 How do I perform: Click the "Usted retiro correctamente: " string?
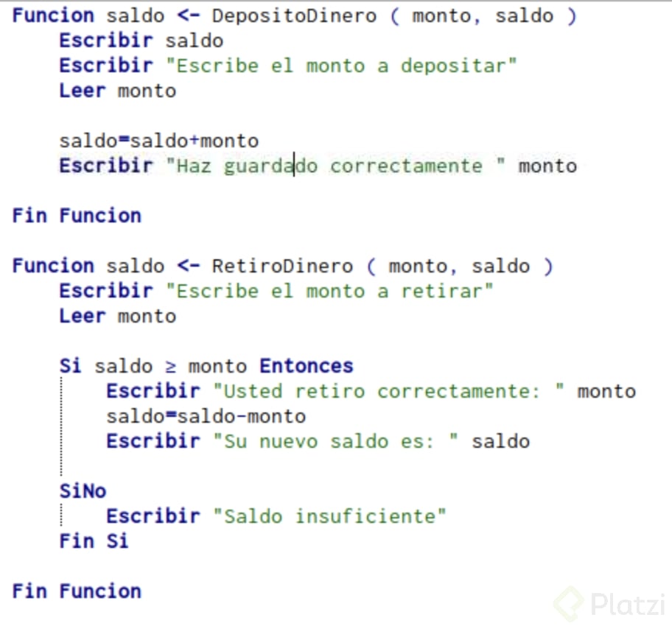tap(388, 391)
